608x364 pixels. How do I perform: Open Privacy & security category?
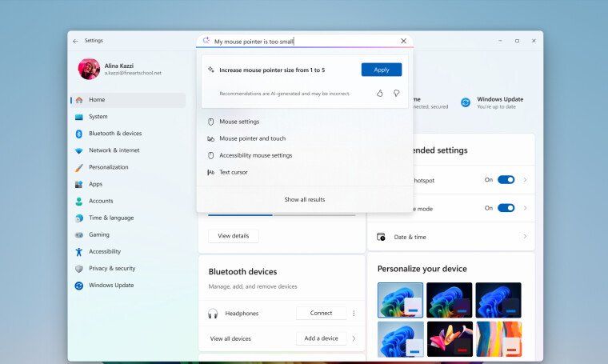[128, 269]
